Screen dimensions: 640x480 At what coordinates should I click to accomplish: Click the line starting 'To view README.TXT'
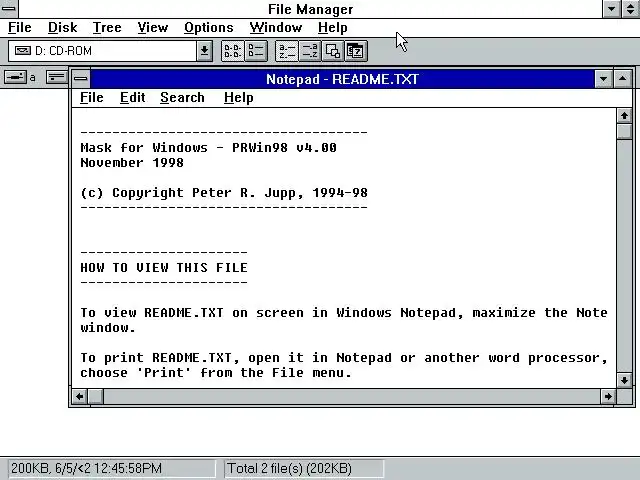pos(344,313)
